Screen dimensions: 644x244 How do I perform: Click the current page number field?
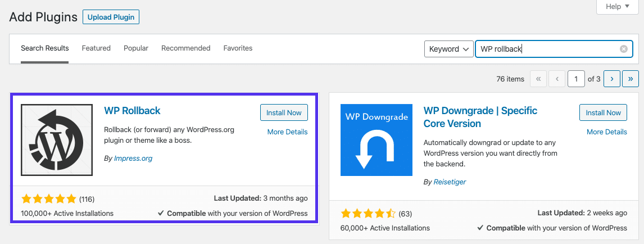click(576, 79)
